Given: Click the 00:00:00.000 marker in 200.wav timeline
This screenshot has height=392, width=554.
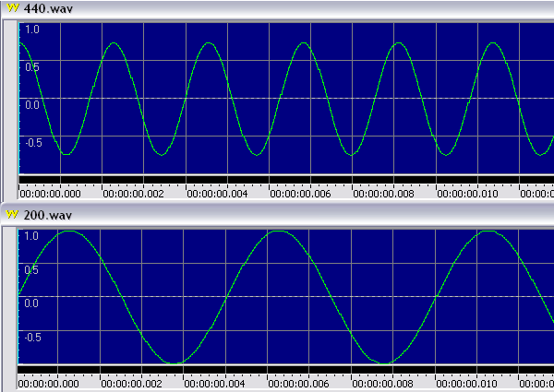Looking at the screenshot, I should [x=50, y=384].
